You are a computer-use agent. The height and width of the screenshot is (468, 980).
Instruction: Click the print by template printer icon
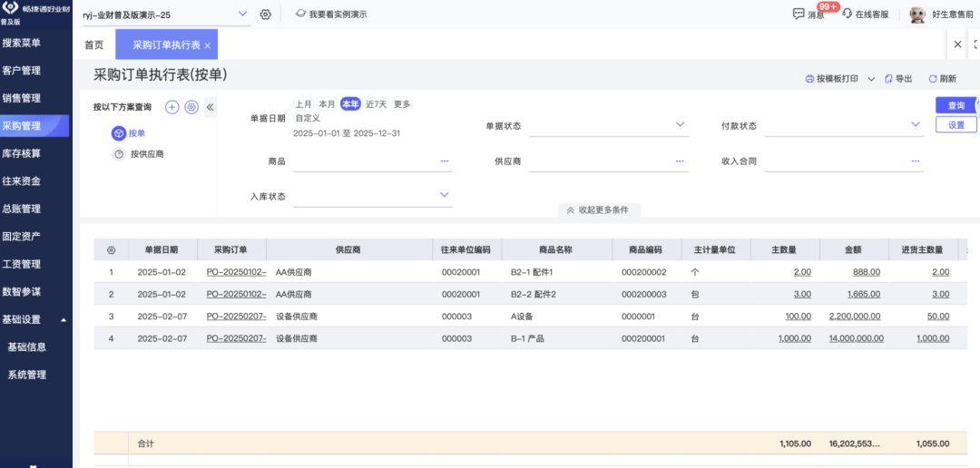pyautogui.click(x=809, y=79)
